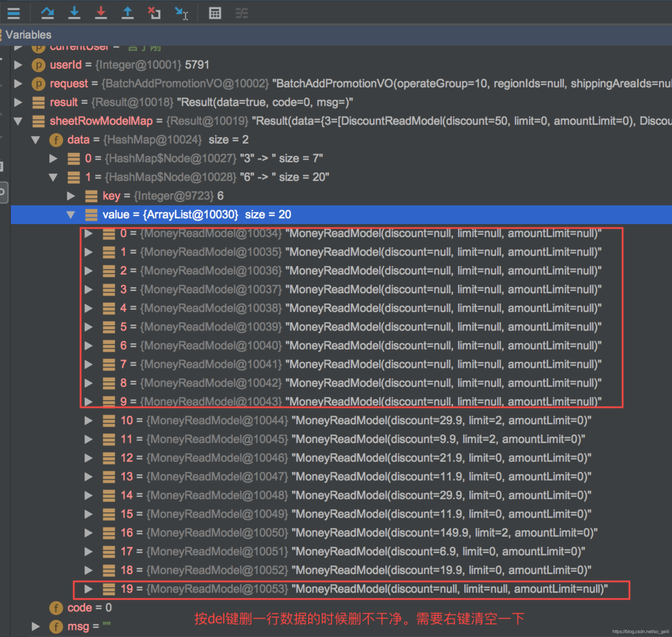Collapse the value ArrayList@10030 node
Image resolution: width=672 pixels, height=637 pixels.
click(x=71, y=215)
